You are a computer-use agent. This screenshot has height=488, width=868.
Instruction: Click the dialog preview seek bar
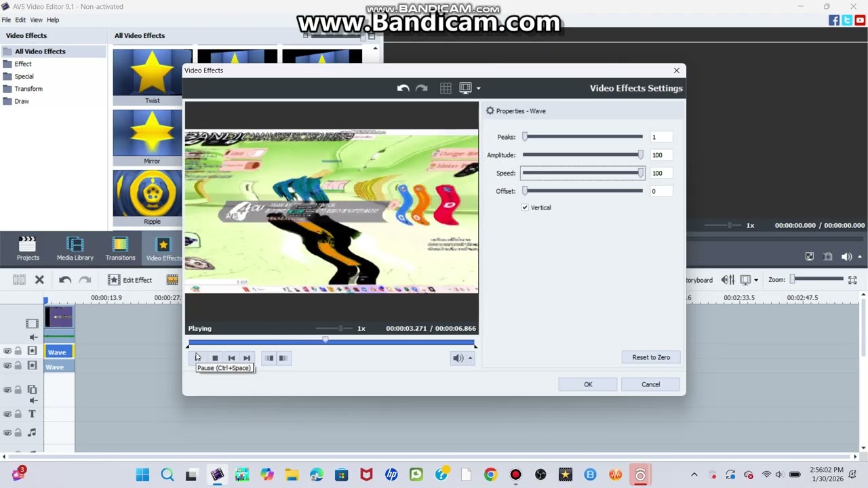pyautogui.click(x=332, y=342)
